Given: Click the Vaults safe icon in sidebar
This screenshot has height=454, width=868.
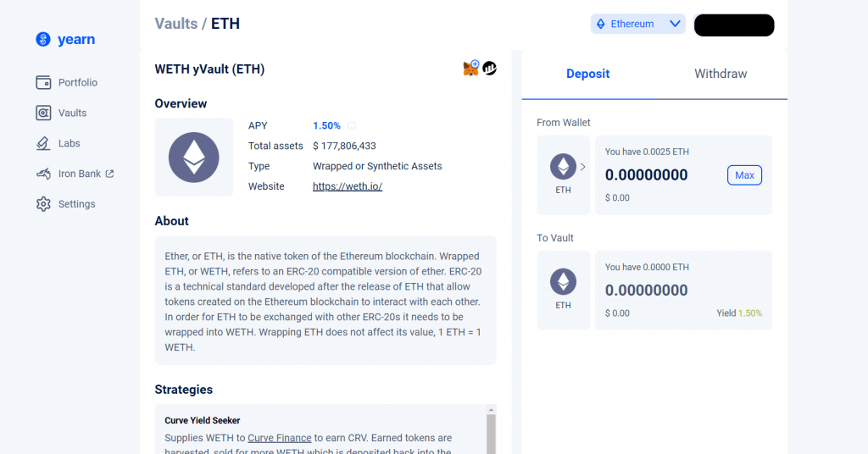Looking at the screenshot, I should tap(43, 113).
